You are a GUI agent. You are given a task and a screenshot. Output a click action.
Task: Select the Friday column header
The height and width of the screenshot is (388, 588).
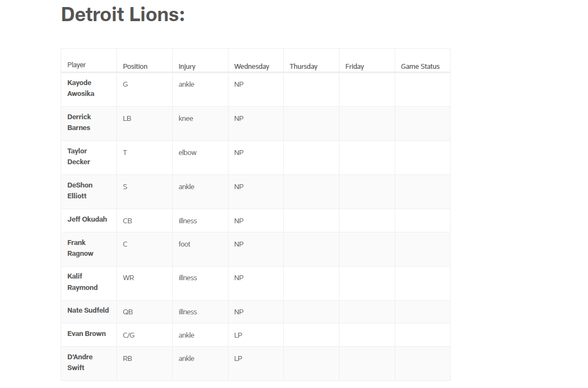click(x=355, y=67)
